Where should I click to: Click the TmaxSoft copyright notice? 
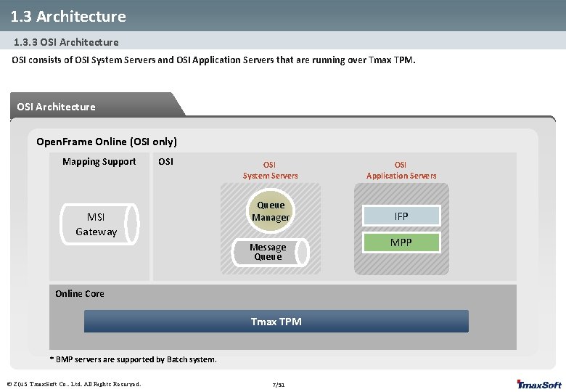click(74, 384)
